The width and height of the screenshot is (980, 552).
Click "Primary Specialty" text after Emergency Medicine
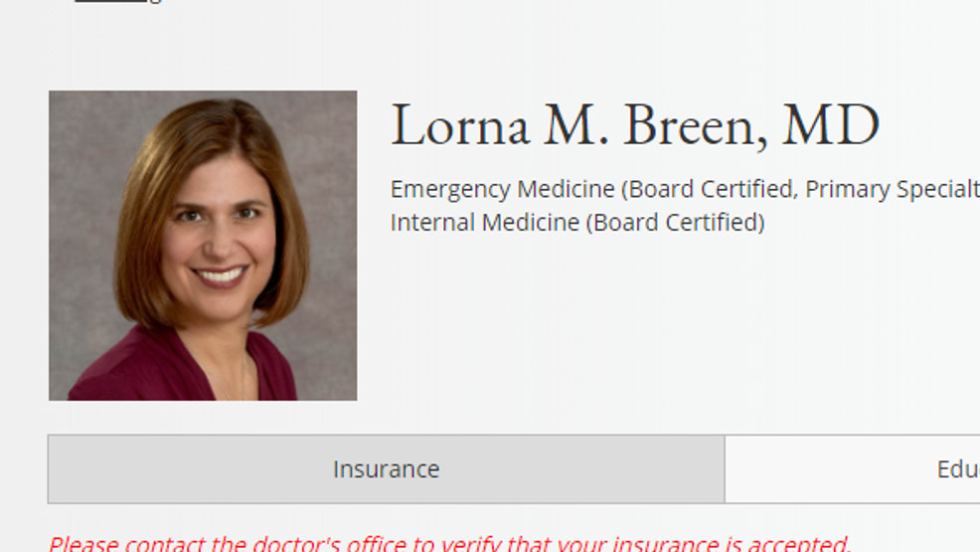coord(893,189)
